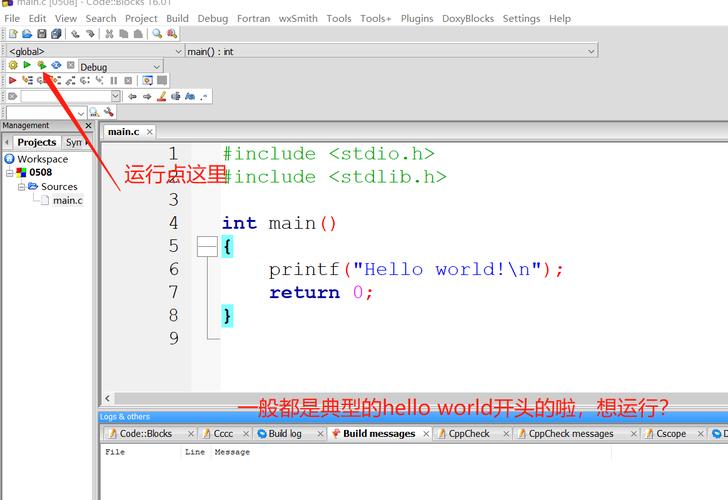728x500 pixels.
Task: Rebuild project with blue arrows icon
Action: [x=56, y=65]
